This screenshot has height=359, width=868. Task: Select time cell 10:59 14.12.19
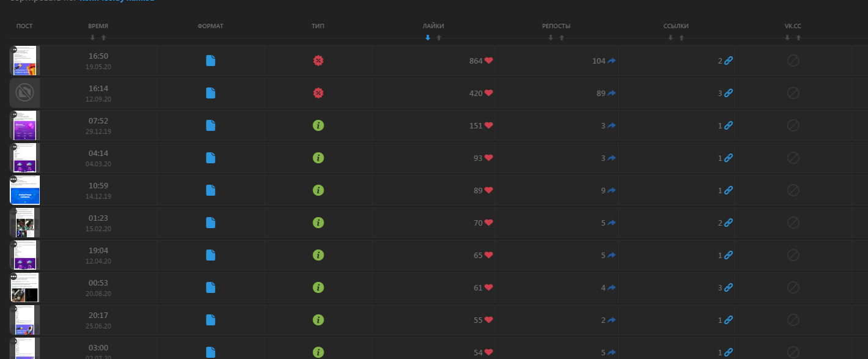click(98, 190)
